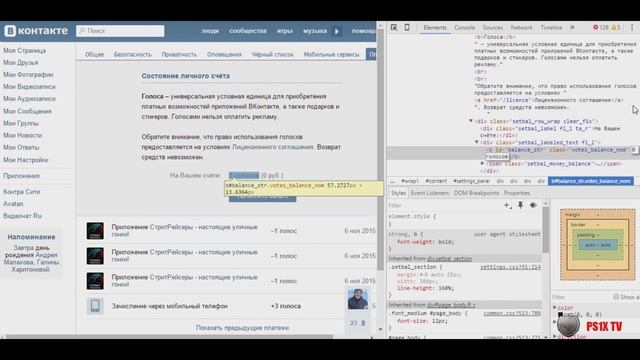This screenshot has width=640, height=360.
Task: Open the Sources tab
Action: click(x=493, y=27)
